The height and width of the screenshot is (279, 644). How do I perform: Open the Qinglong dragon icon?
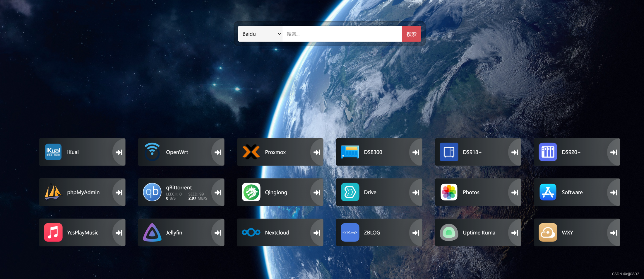[251, 192]
